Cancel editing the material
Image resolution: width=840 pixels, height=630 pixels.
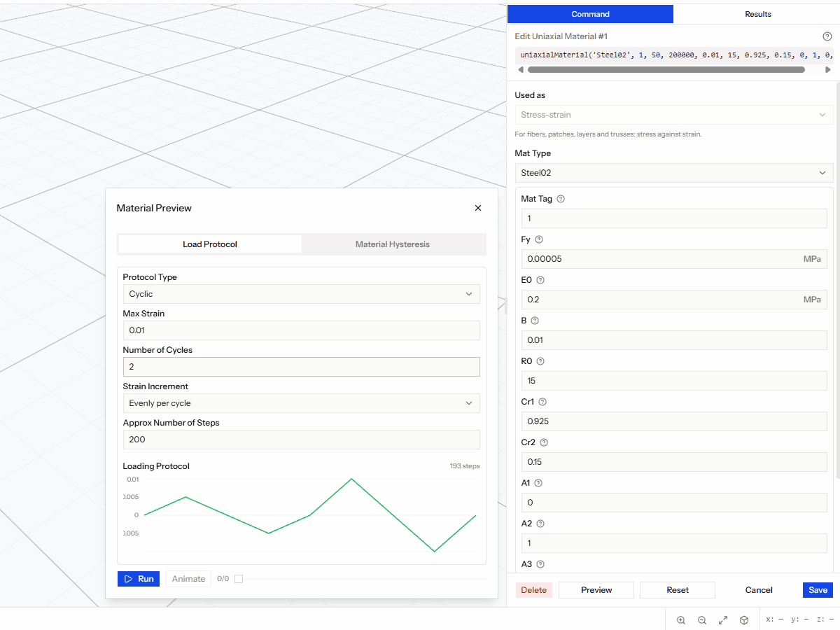[x=759, y=590]
